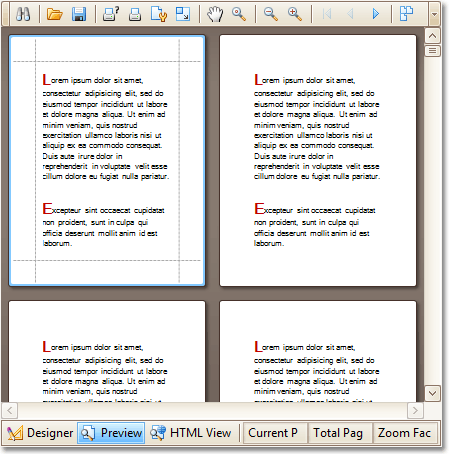Image resolution: width=449 pixels, height=454 pixels.
Task: Open a document with folder icon
Action: tap(55, 14)
